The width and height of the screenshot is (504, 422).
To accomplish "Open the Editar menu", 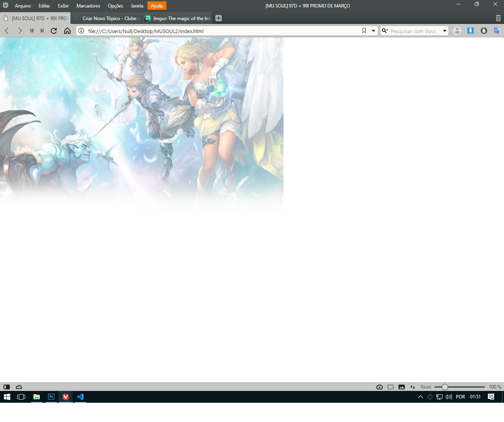I will coord(44,6).
